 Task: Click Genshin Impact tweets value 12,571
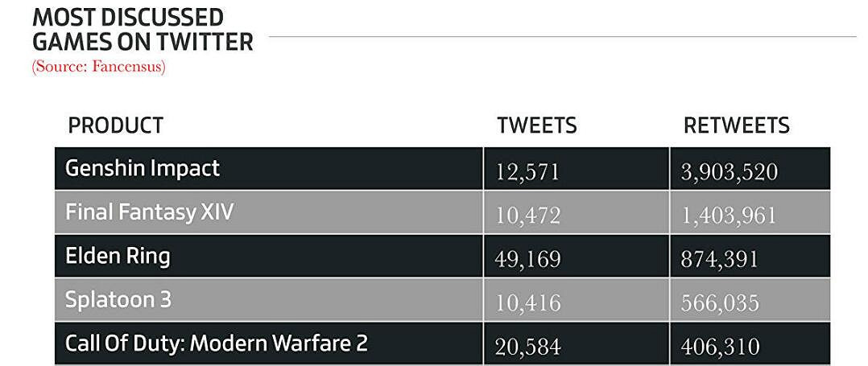pyautogui.click(x=528, y=172)
